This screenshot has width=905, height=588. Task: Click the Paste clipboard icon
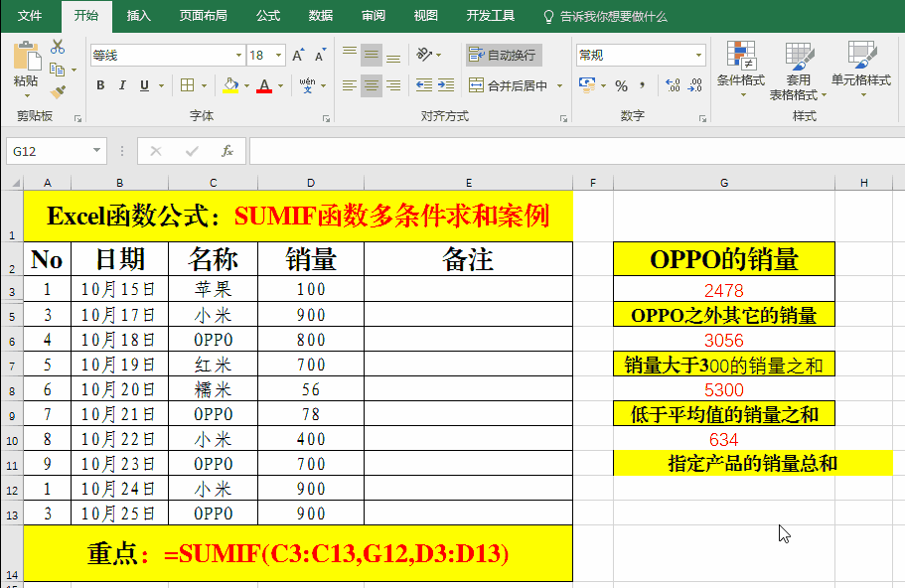click(27, 57)
